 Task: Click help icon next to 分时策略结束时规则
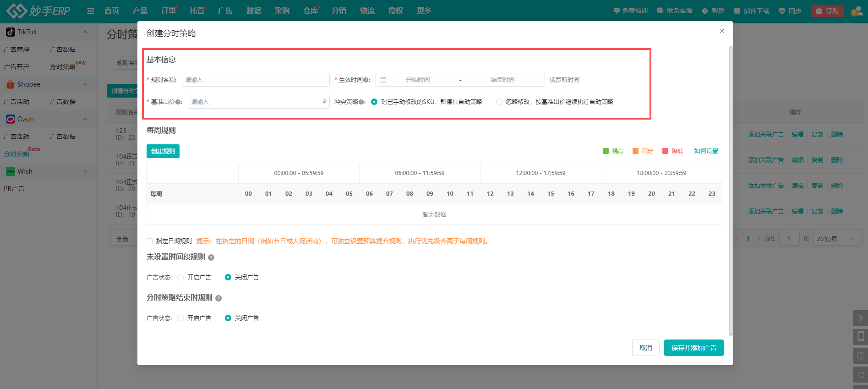(218, 298)
